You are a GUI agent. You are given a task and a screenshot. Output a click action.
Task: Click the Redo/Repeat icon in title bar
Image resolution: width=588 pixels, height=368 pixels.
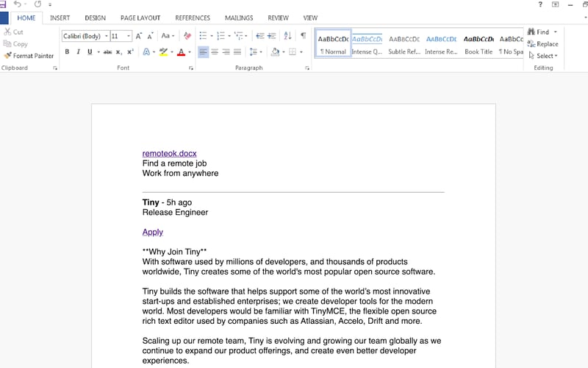pos(37,4)
